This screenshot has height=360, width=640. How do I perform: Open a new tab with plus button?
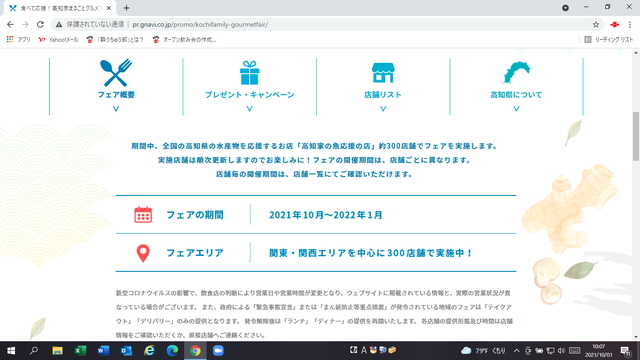127,8
